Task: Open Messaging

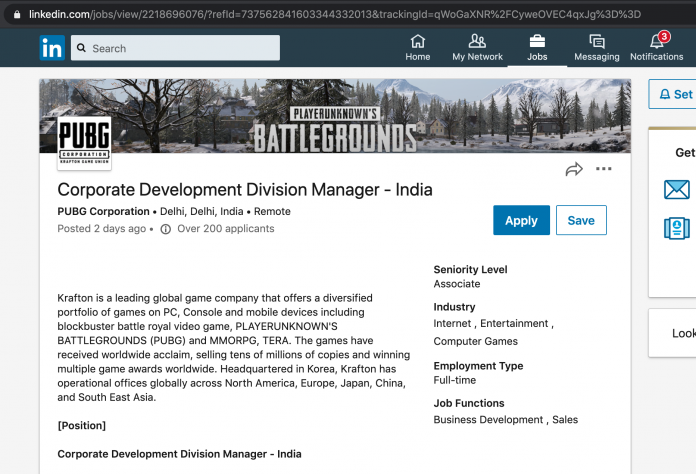Action: tap(596, 47)
